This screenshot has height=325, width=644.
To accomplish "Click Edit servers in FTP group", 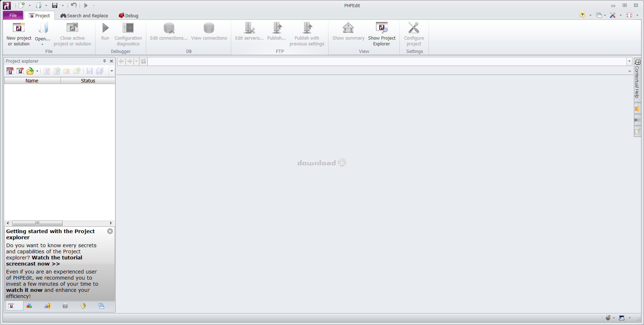I will 249,32.
